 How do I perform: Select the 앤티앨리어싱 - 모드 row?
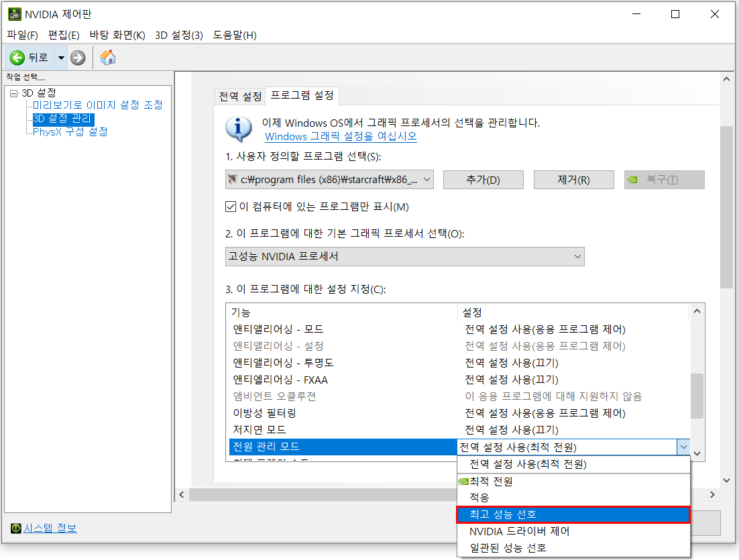coord(459,329)
